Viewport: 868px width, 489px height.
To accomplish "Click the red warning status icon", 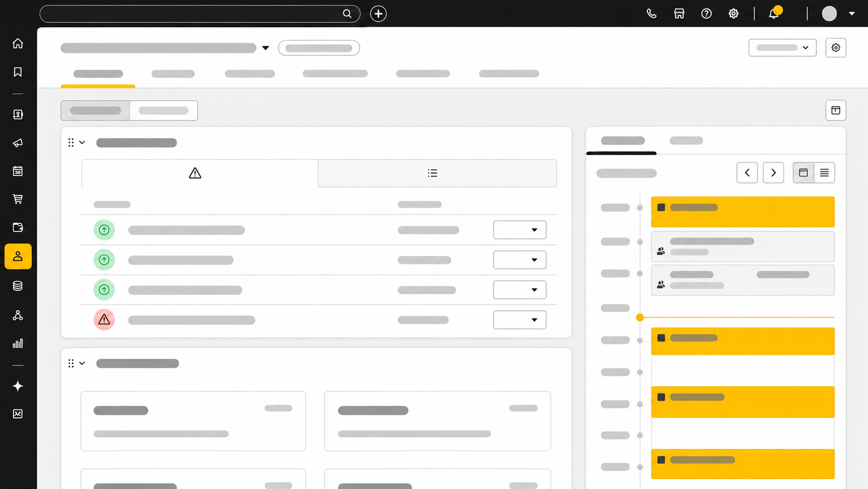I will 104,320.
